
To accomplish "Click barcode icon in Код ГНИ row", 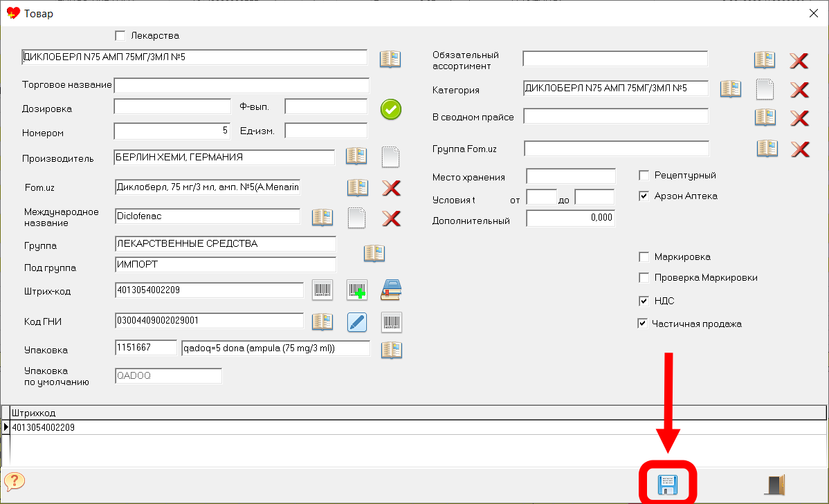I will (x=391, y=321).
